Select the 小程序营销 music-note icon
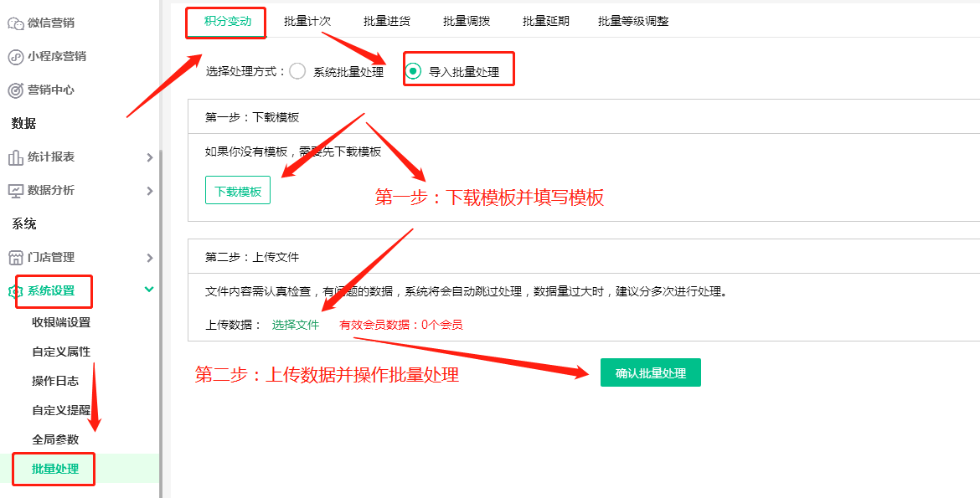 [14, 56]
